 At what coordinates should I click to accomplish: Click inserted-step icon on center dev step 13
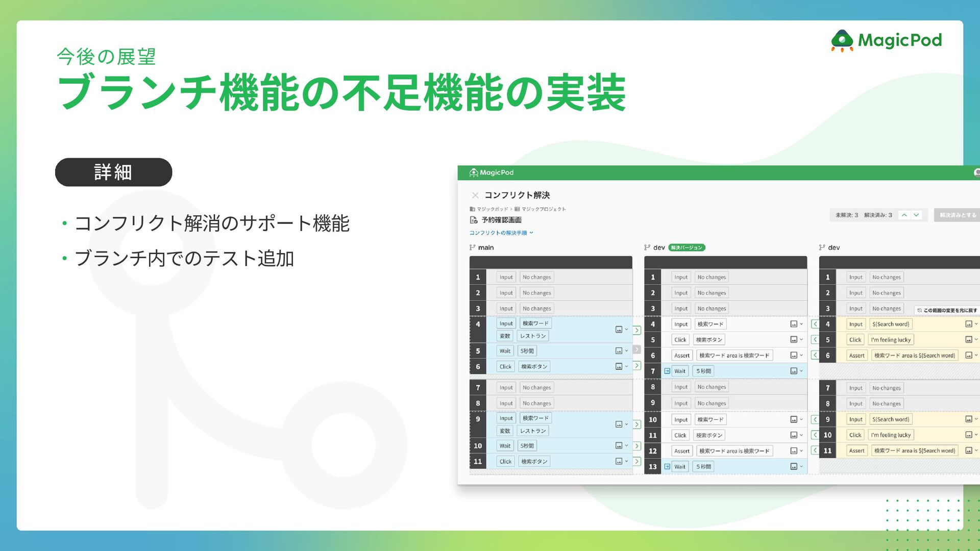(667, 466)
